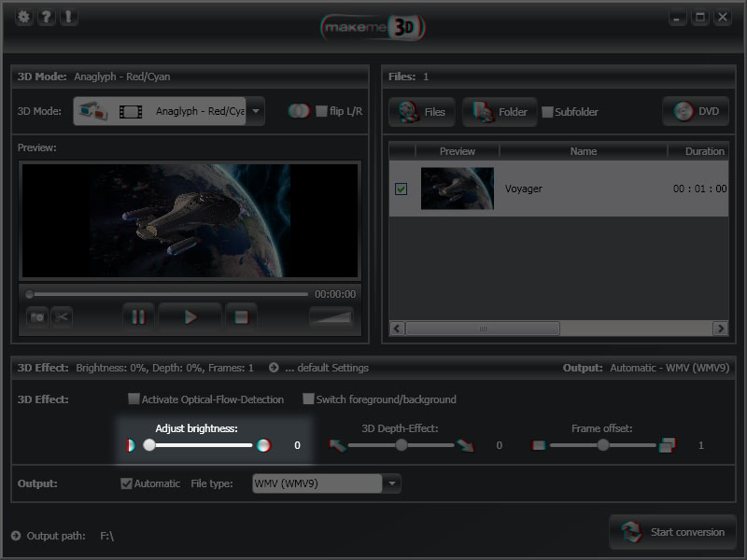Screen dimensions: 747x560
Task: Click the Output path F:\ value
Action: pyautogui.click(x=107, y=536)
